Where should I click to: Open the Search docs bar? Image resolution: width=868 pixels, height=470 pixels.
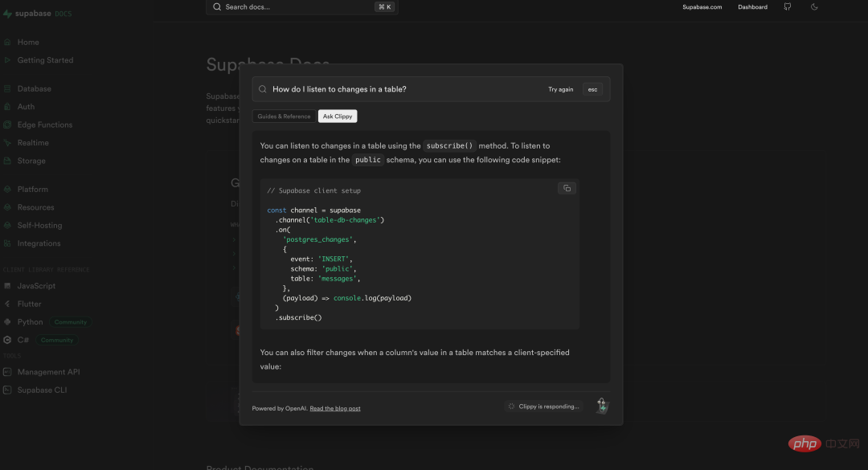click(x=301, y=7)
